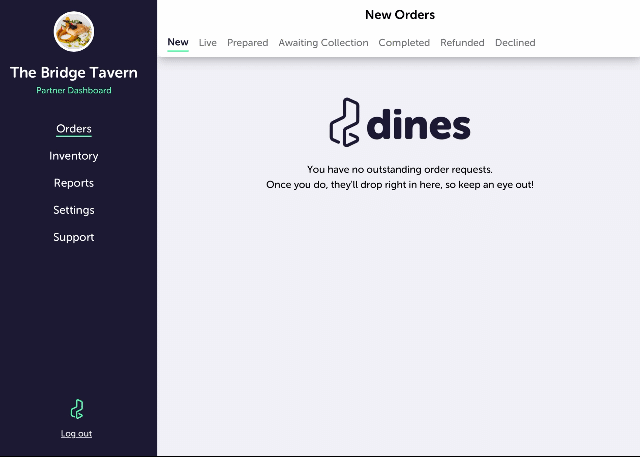Show the Declined orders tab
The image size is (640, 457).
(x=515, y=42)
